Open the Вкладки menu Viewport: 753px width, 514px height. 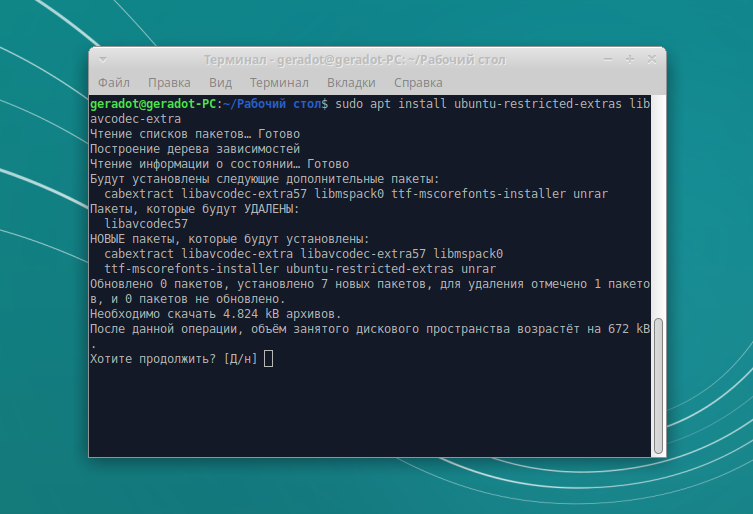[351, 83]
